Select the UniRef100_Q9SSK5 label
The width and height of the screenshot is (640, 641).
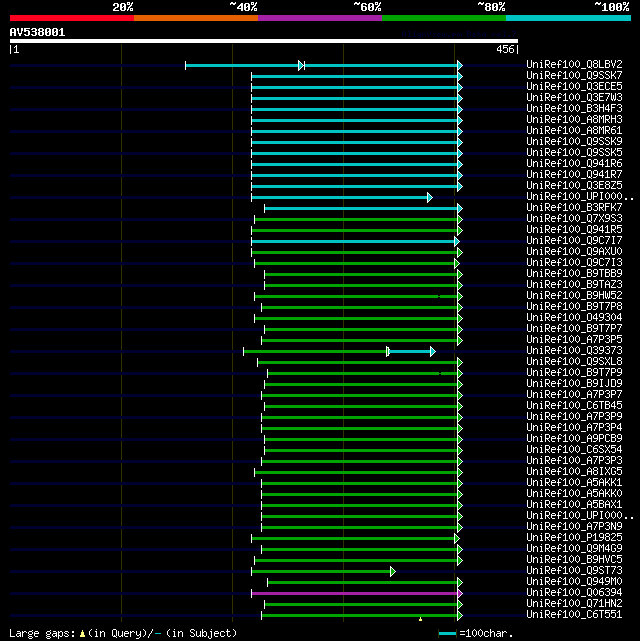[x=574, y=153]
